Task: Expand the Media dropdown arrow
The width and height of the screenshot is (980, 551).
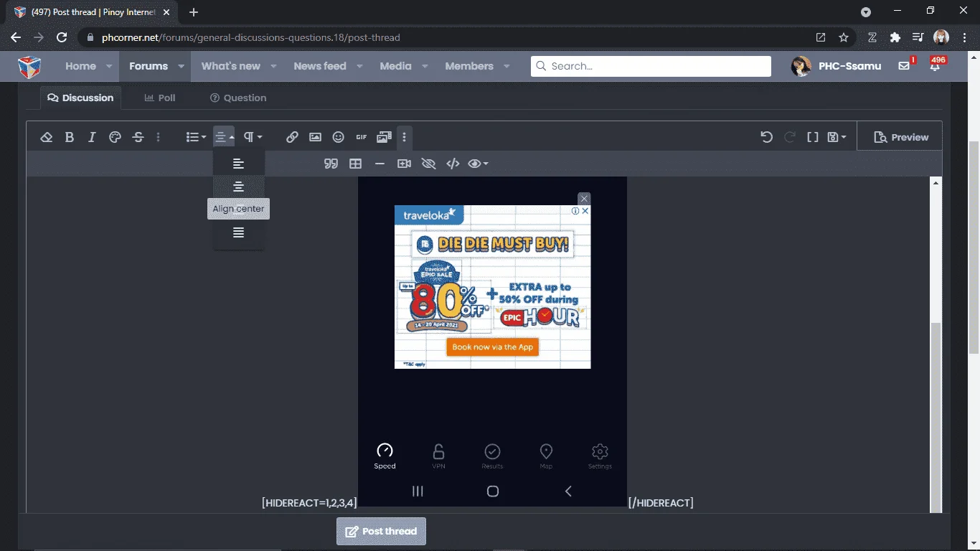Action: pos(425,66)
